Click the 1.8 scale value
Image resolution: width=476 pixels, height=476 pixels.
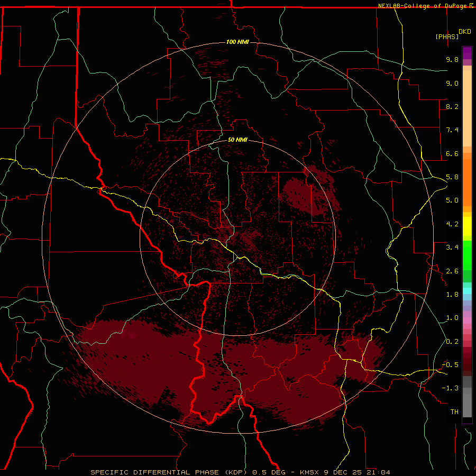[x=452, y=295]
